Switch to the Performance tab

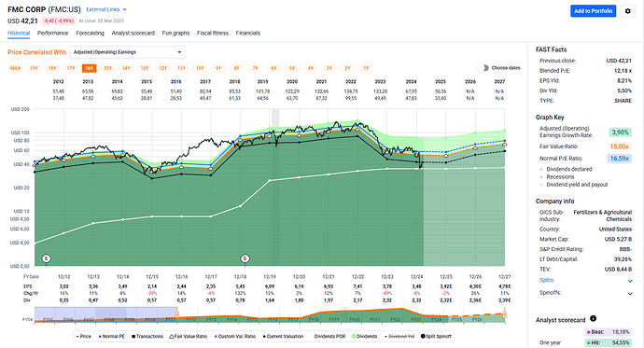pos(52,34)
